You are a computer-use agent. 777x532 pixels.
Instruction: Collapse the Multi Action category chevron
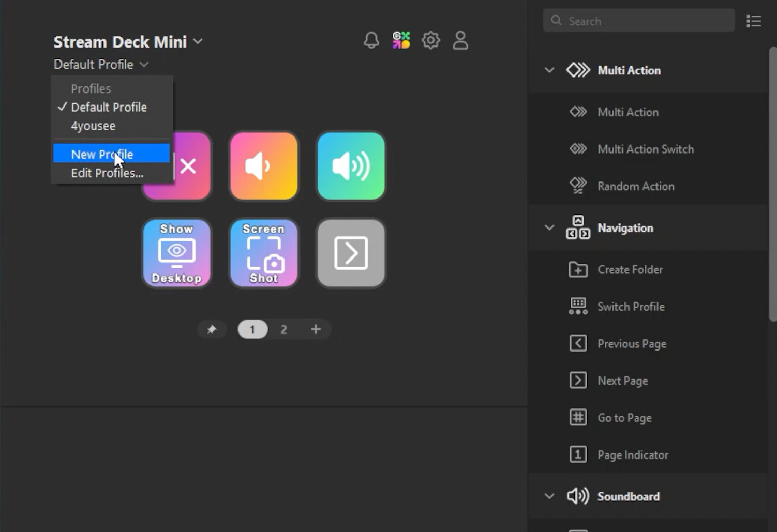(549, 70)
